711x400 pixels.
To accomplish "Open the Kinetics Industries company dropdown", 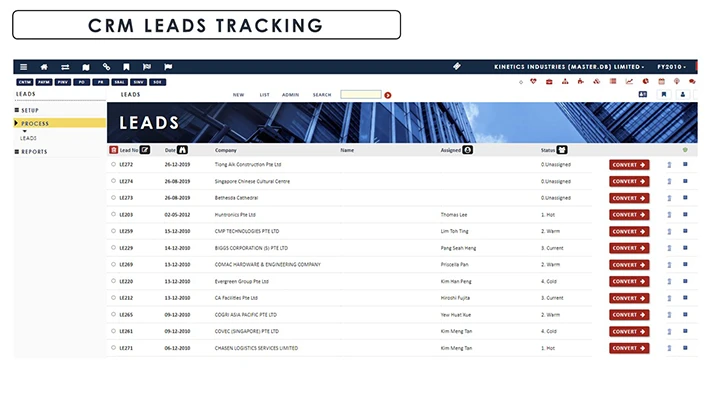I will point(569,67).
